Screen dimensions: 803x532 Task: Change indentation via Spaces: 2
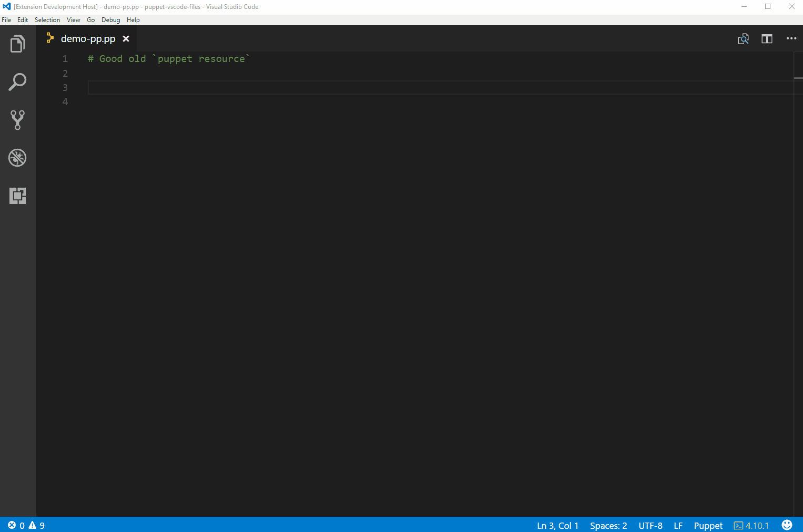click(x=608, y=526)
